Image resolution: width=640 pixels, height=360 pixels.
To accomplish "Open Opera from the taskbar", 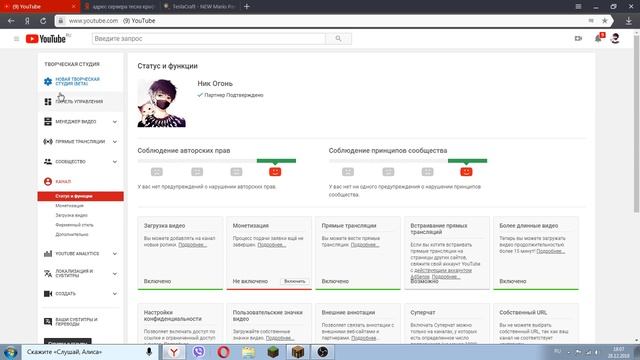I will (x=223, y=352).
